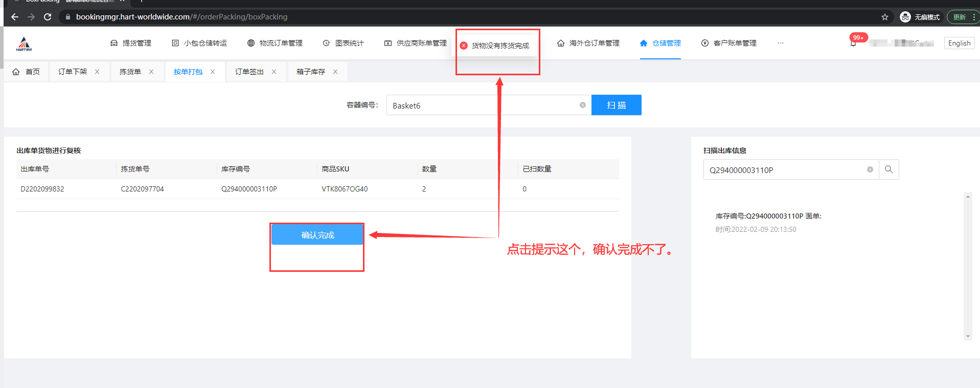This screenshot has width=980, height=388.
Task: Switch language using the English button
Action: point(959,43)
